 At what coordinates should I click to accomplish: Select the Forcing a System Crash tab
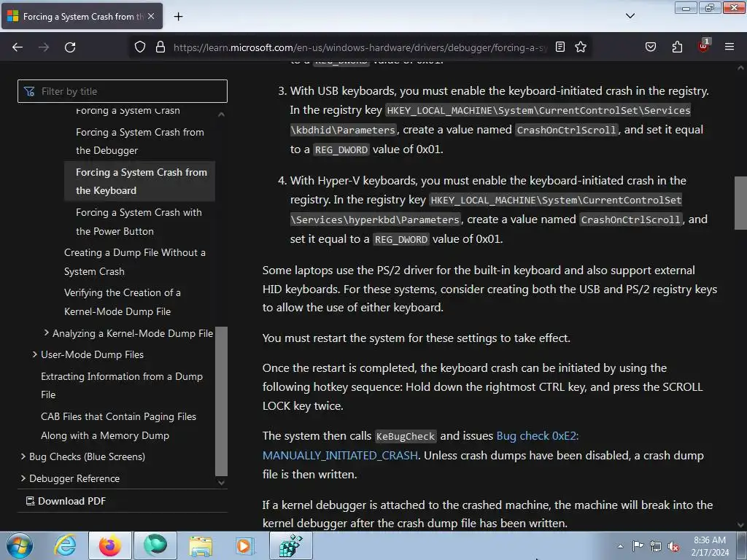click(82, 16)
